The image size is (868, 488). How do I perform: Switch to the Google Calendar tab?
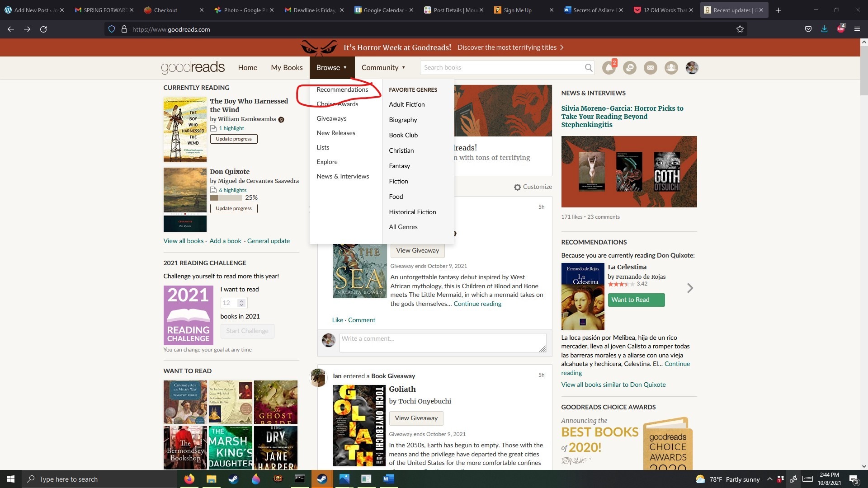[x=383, y=10]
